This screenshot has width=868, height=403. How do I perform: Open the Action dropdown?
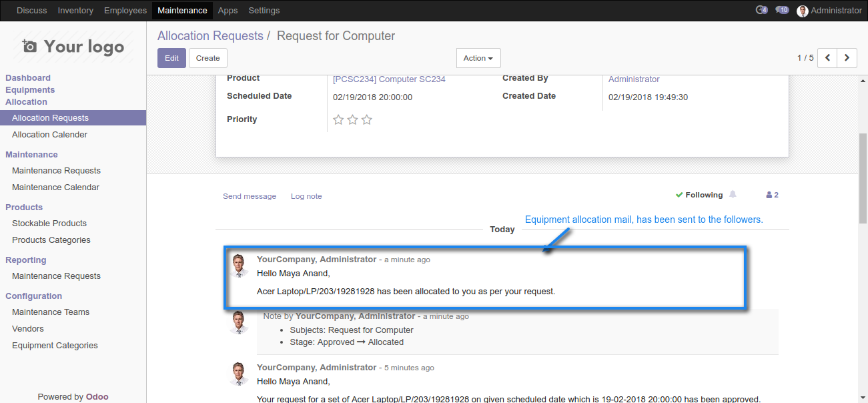coord(478,58)
